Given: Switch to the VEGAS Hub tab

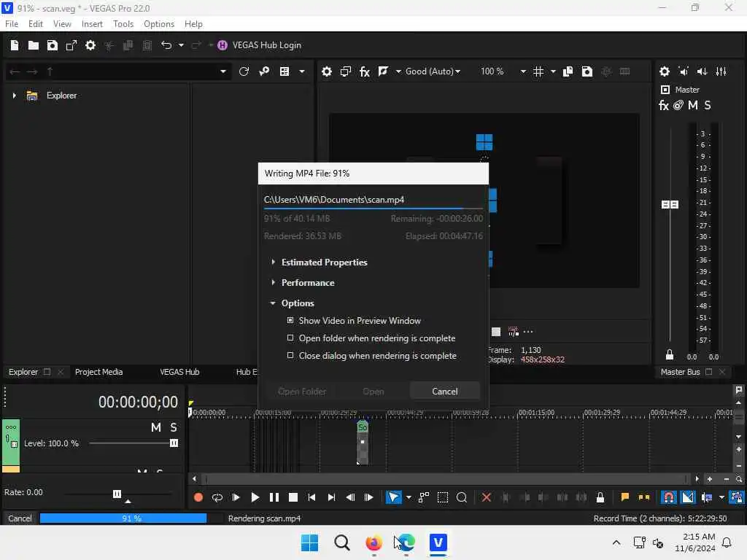Looking at the screenshot, I should 179,372.
